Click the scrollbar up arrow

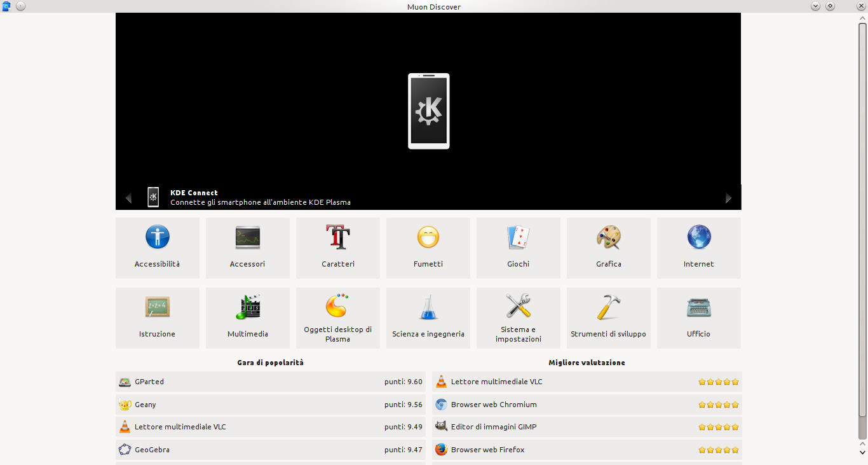(862, 18)
